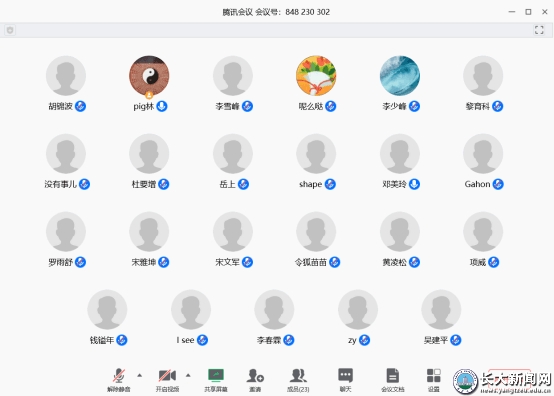
Task: Click mic icon next to 项威
Action: [494, 262]
